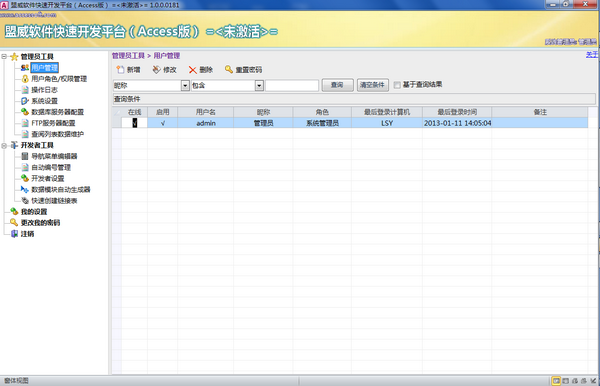Open the 包含 operator dropdown arrow
The image size is (600, 386).
[x=259, y=85]
